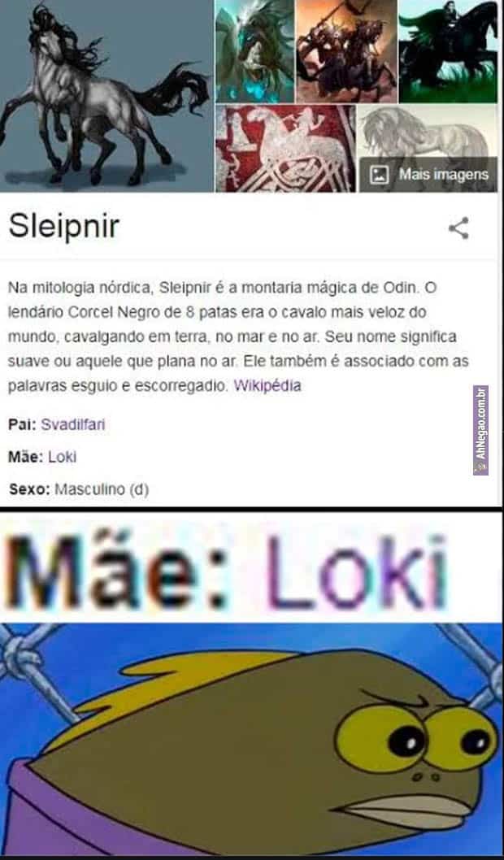Click the bold Sexo: label
Screen dimensions: 504x860
29,489
